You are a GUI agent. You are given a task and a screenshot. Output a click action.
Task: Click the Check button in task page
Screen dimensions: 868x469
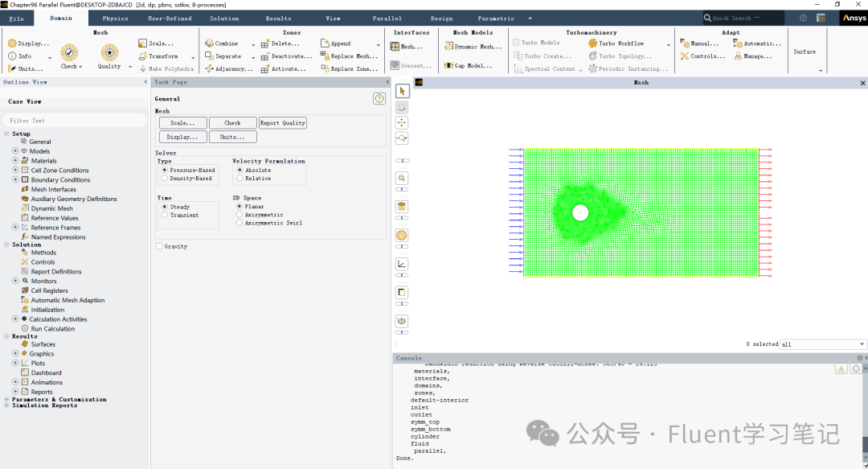[x=232, y=123]
